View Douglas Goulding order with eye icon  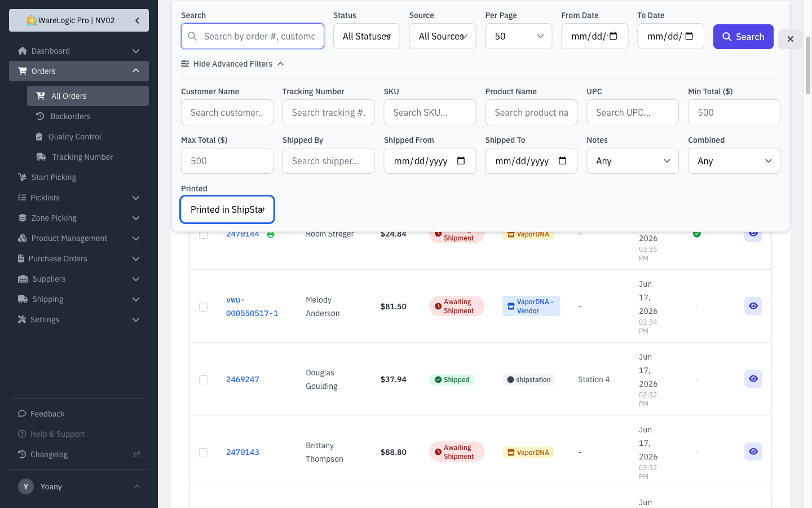pos(753,379)
